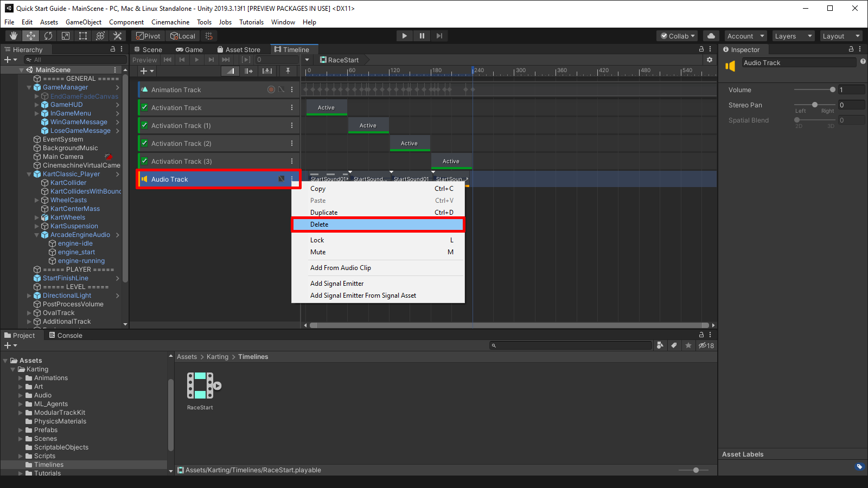This screenshot has width=868, height=488.
Task: Click the Timeline settings gear icon
Action: pyautogui.click(x=710, y=60)
